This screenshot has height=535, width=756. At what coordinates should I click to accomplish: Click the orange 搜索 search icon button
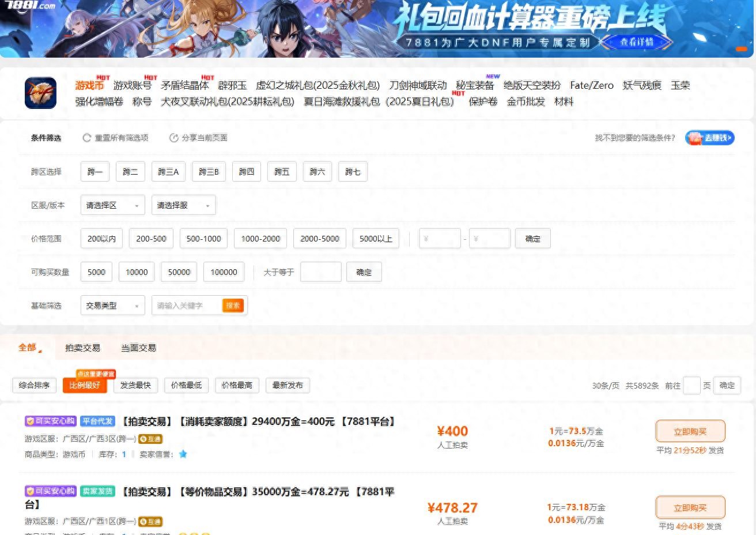point(233,306)
